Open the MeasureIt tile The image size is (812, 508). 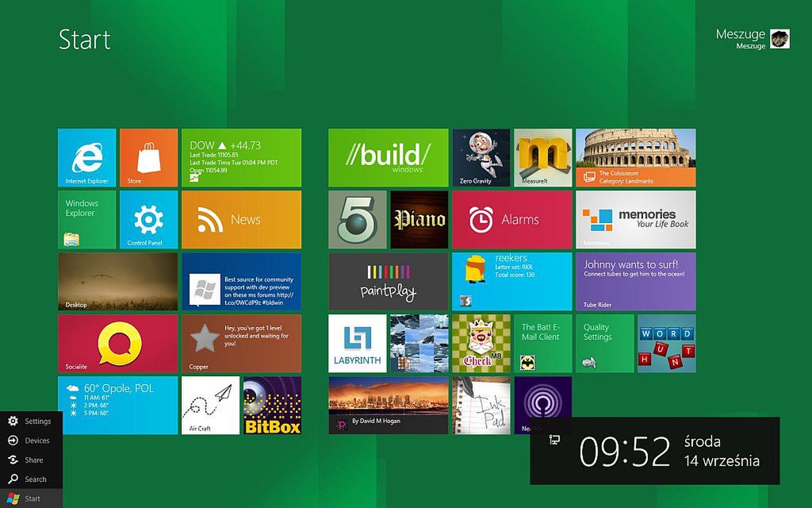(x=543, y=158)
